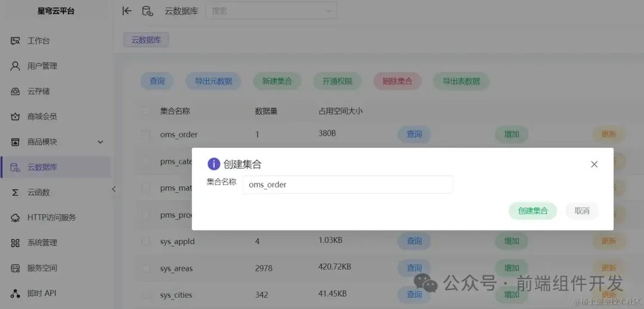
Task: Open 云函数 menu item
Action: (x=39, y=193)
